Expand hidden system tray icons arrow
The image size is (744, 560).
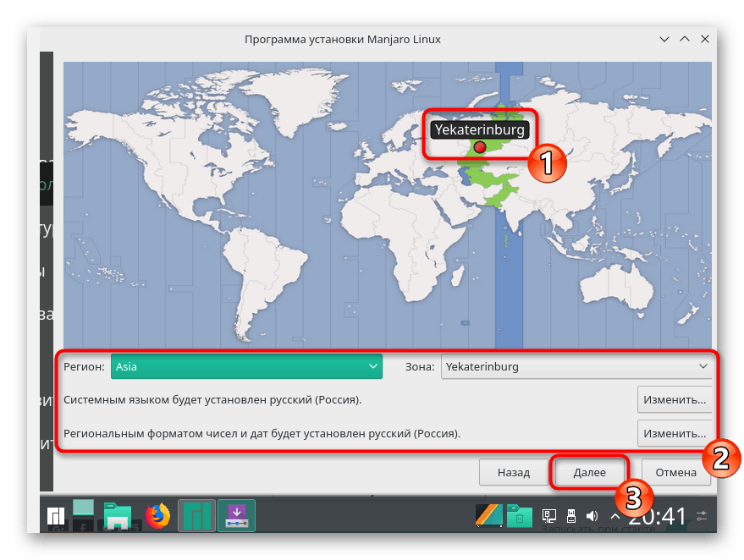point(614,516)
